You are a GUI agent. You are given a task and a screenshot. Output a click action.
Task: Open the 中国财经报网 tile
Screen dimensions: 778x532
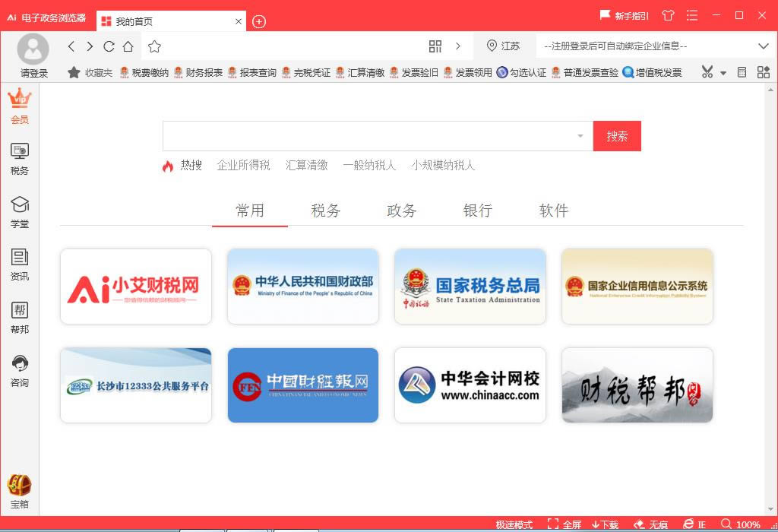pos(303,385)
